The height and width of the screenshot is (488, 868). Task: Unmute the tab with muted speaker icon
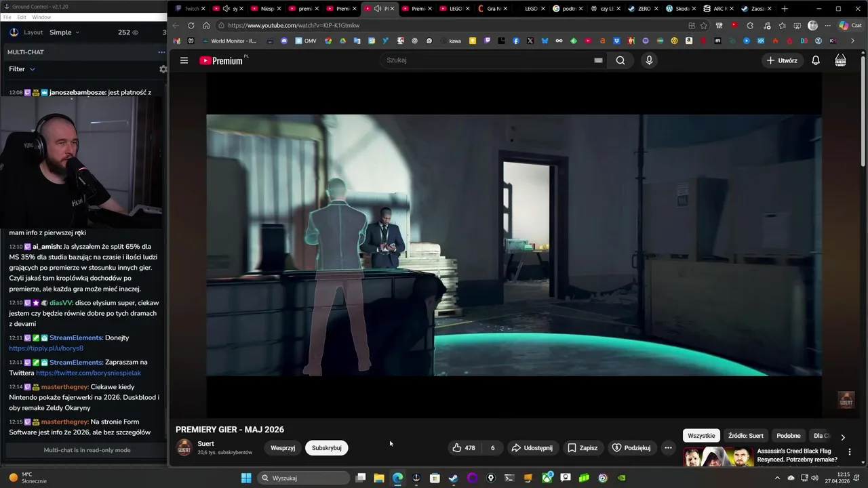click(226, 9)
